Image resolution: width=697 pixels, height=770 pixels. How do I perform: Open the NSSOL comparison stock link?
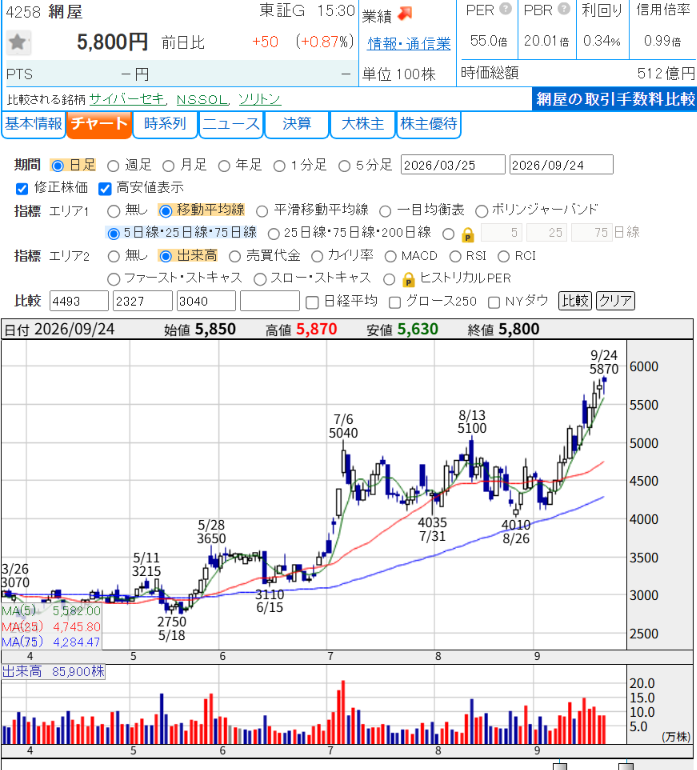(x=202, y=100)
